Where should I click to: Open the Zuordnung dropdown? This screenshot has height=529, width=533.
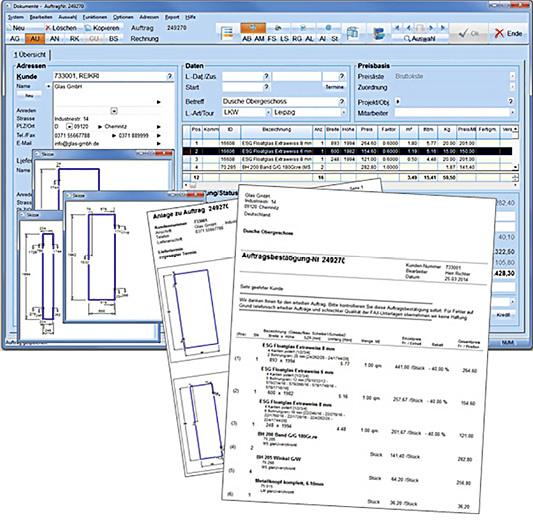coord(513,87)
